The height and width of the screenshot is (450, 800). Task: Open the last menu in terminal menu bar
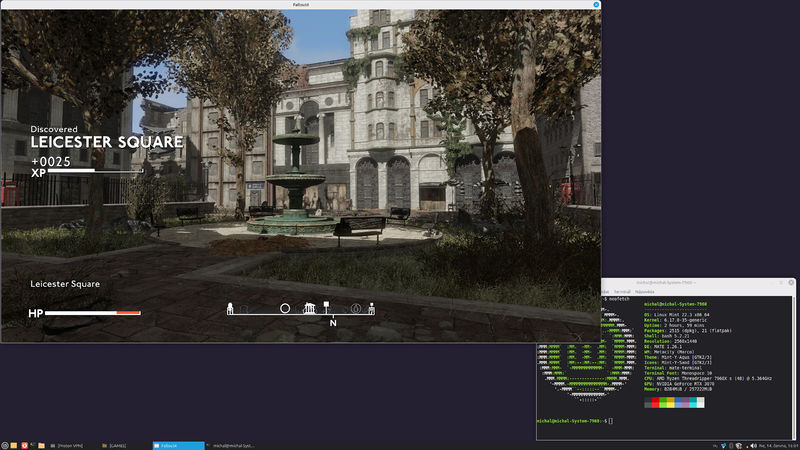coord(644,292)
